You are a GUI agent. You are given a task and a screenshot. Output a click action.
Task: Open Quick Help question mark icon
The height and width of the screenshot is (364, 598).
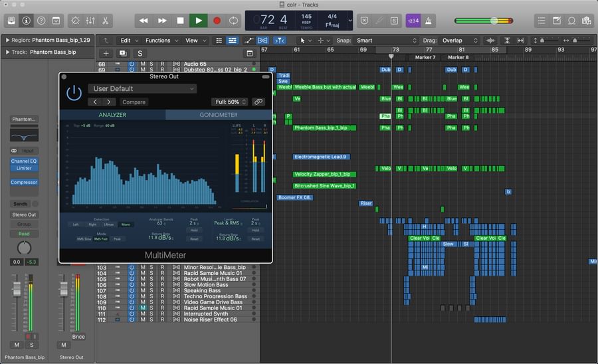(41, 21)
